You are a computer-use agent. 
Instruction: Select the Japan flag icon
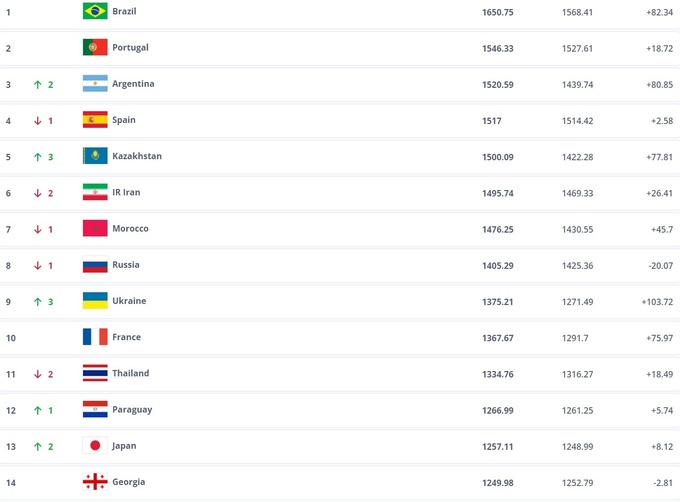[x=95, y=445]
